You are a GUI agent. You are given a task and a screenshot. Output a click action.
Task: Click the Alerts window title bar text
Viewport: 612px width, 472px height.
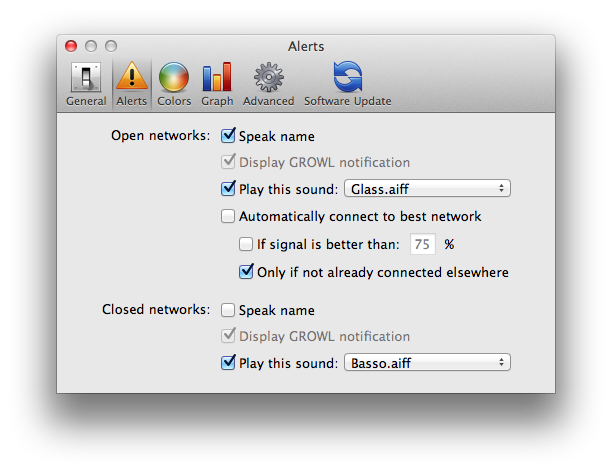(x=305, y=46)
